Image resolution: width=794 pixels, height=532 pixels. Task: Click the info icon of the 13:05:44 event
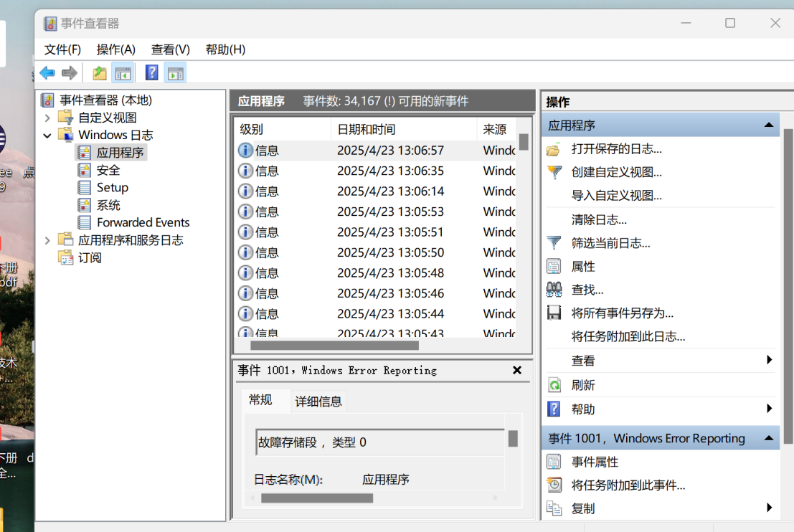[x=245, y=314]
